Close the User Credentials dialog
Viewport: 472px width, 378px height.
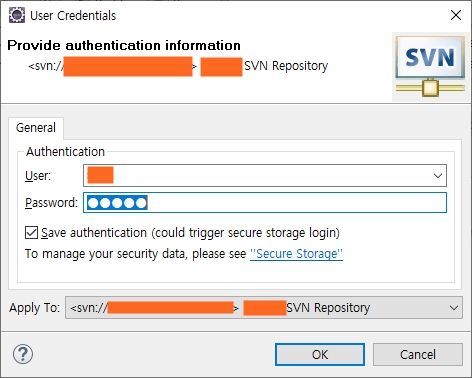pyautogui.click(x=456, y=15)
